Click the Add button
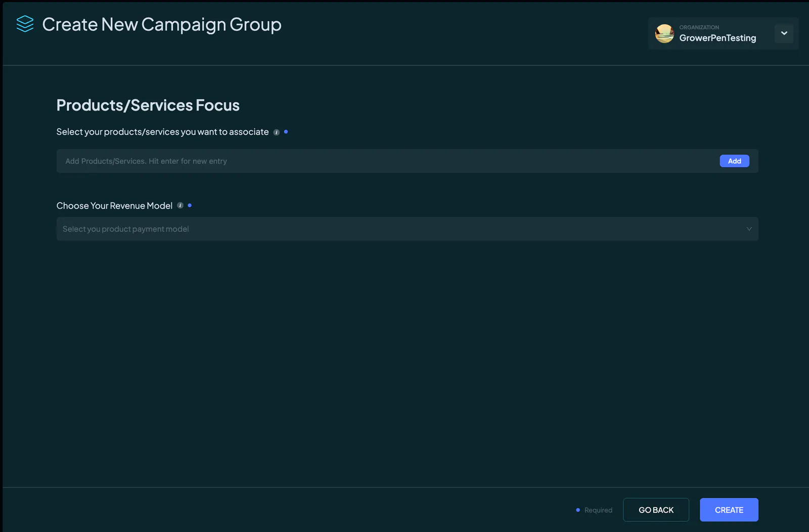The width and height of the screenshot is (809, 532). pos(734,161)
